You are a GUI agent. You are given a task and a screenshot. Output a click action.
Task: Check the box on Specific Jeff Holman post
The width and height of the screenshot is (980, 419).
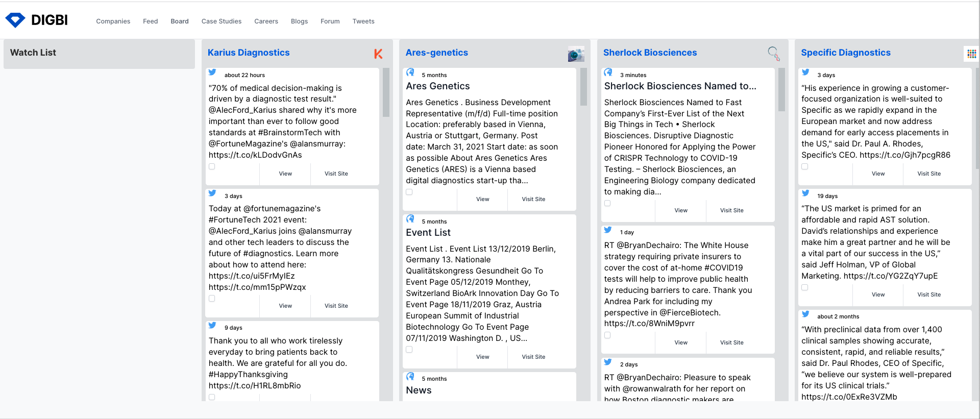pyautogui.click(x=805, y=287)
